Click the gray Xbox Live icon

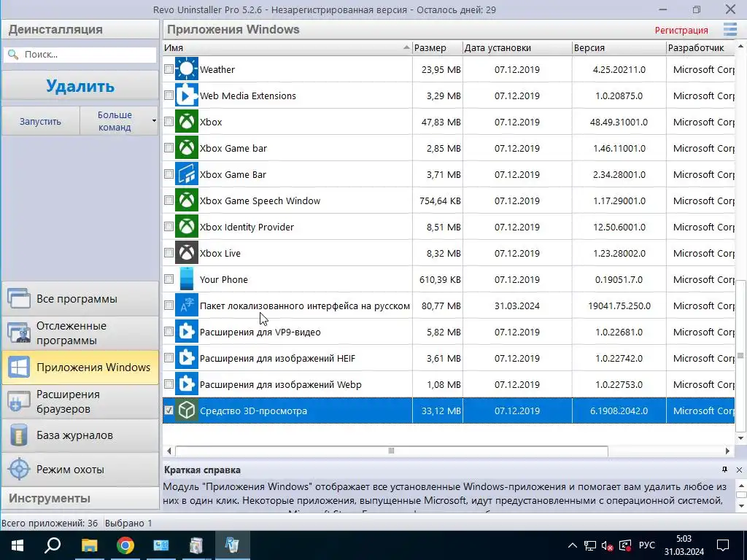186,253
